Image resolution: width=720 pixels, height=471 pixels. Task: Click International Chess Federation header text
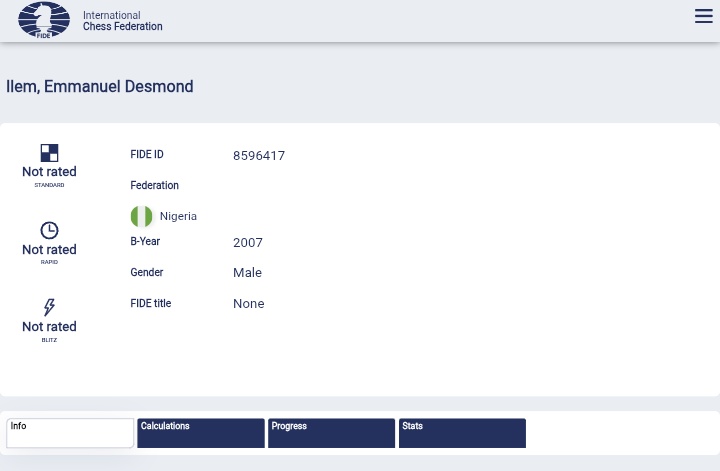(123, 21)
